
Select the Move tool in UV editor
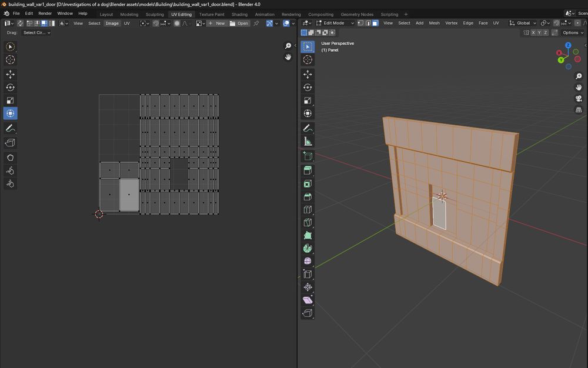coord(10,75)
